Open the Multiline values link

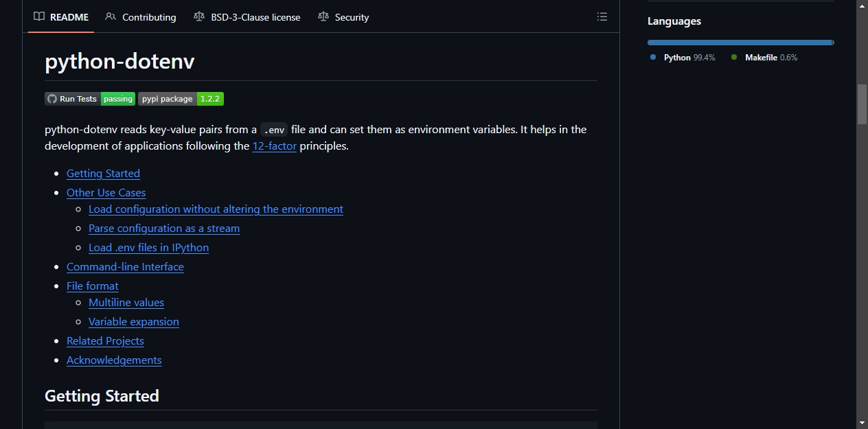coord(126,303)
